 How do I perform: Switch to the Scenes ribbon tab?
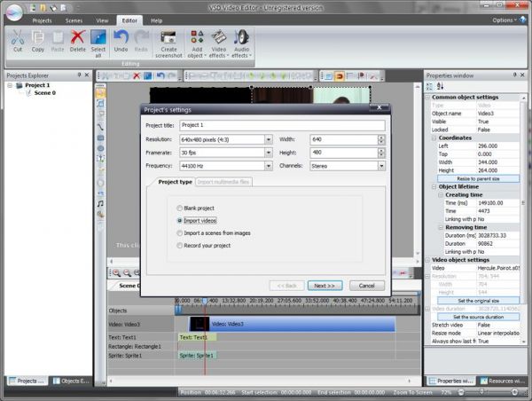(x=74, y=19)
